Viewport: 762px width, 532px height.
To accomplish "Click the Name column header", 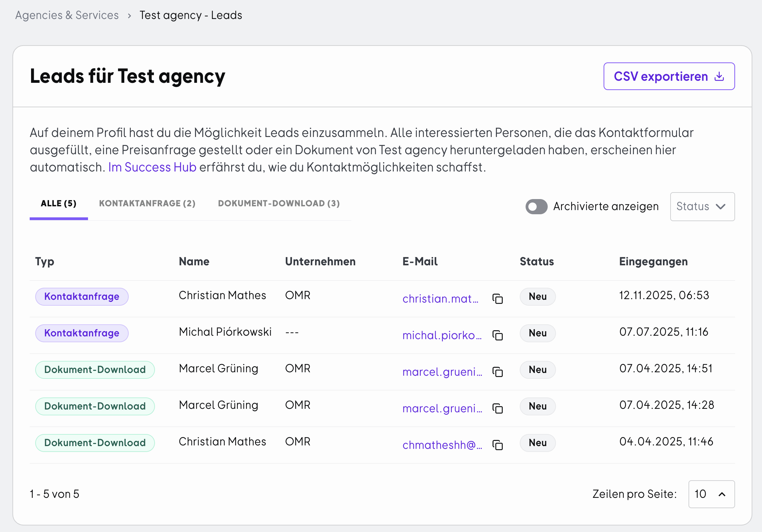I will point(194,262).
